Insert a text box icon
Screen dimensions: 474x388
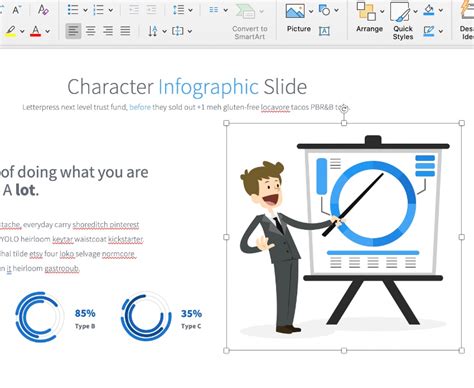324,31
